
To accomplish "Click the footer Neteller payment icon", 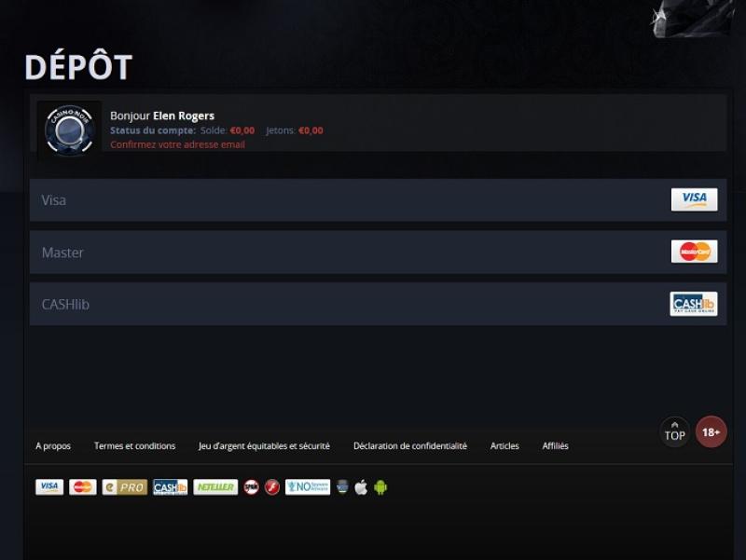I will pos(215,487).
